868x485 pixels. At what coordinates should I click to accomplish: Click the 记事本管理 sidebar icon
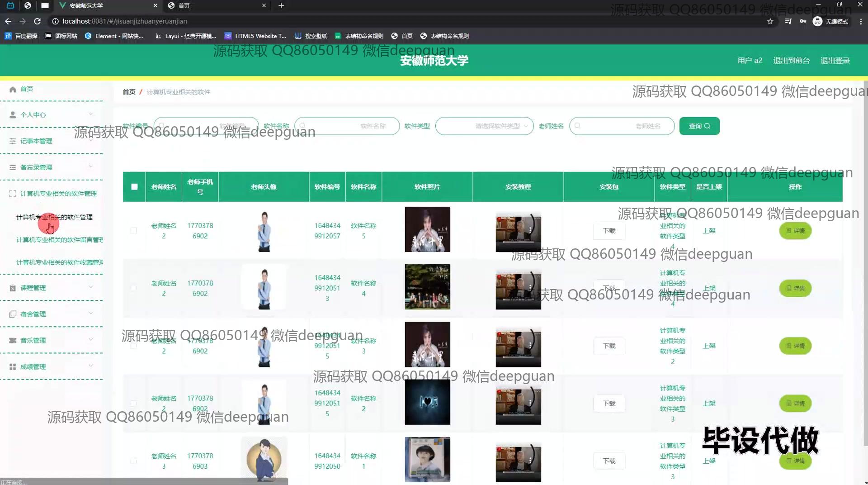pyautogui.click(x=13, y=141)
